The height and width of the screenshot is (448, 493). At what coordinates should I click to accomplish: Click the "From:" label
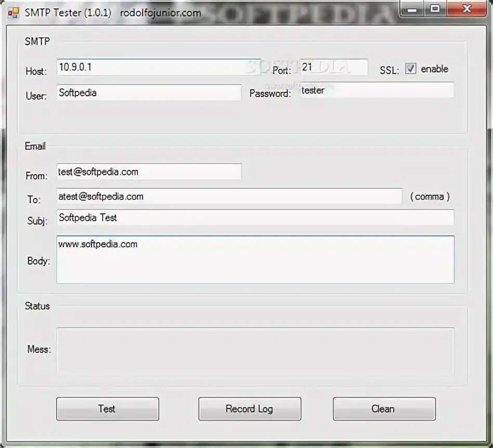coord(36,176)
